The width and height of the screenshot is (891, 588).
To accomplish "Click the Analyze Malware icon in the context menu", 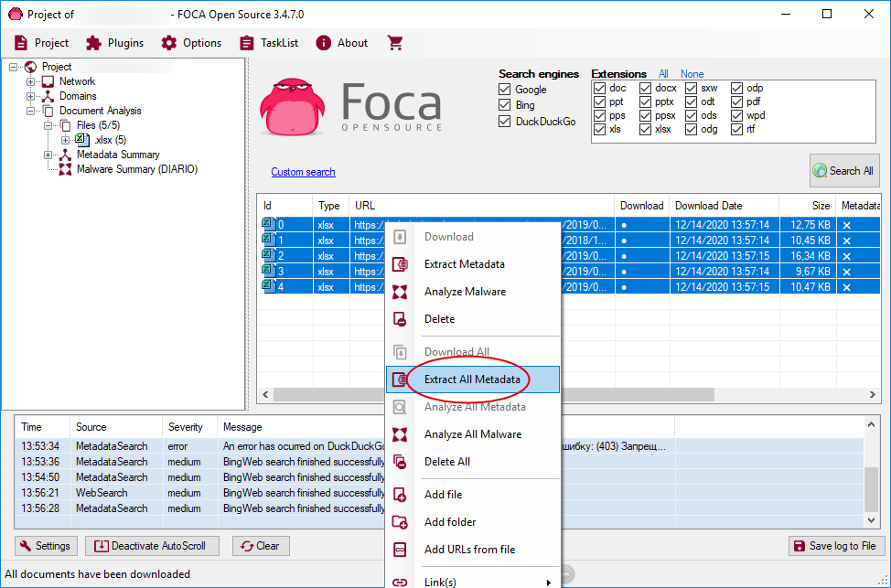I will tap(400, 292).
